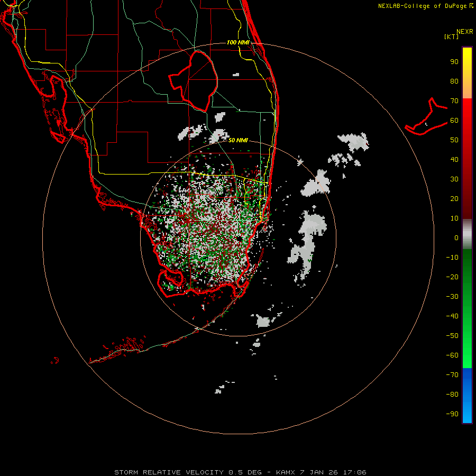Viewport: 476px width, 476px height.
Task: Click the [KT] units label
Action: tap(452, 36)
